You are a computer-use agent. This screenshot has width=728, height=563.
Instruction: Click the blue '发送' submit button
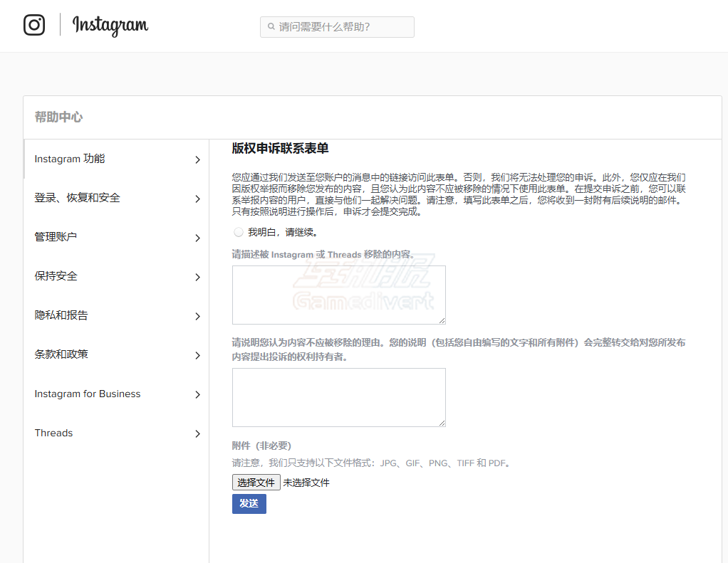tap(249, 503)
